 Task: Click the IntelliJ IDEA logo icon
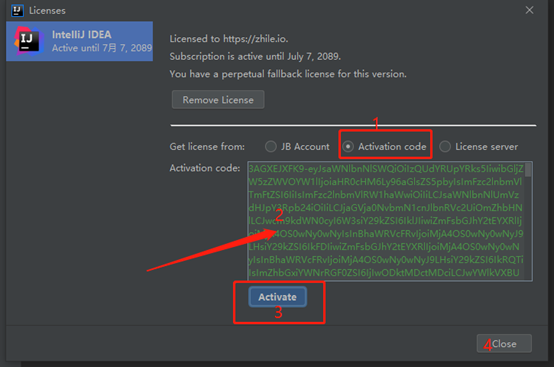[29, 41]
